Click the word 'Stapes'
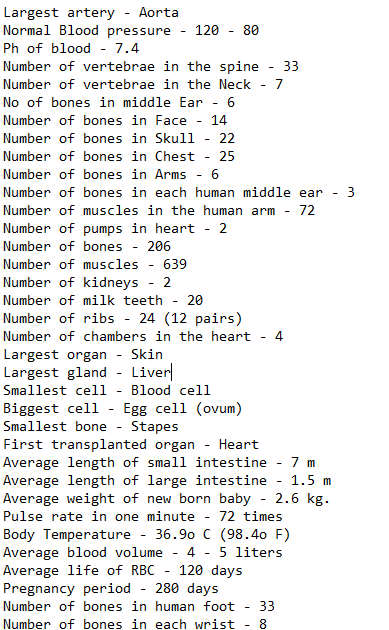Screen dimensions: 389x630 point(155,426)
